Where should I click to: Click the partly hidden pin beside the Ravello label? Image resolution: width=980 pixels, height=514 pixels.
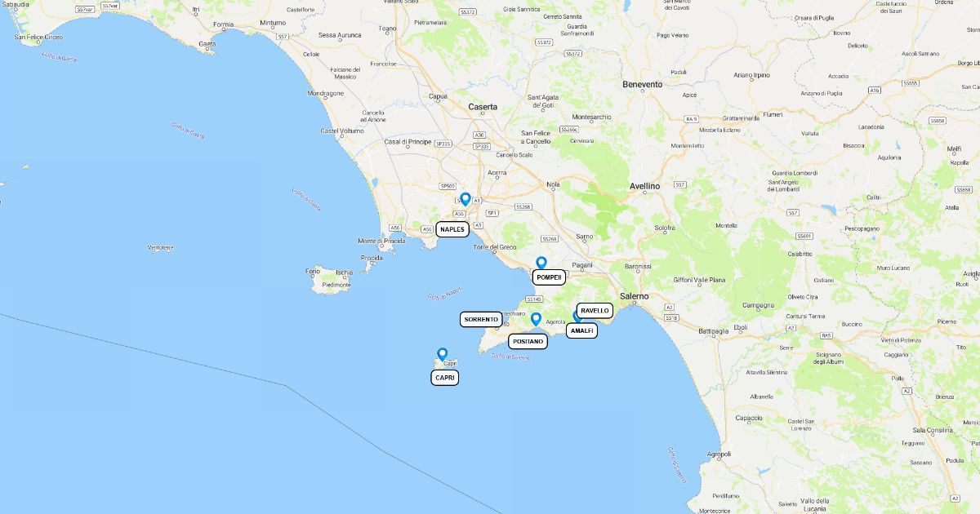576,317
